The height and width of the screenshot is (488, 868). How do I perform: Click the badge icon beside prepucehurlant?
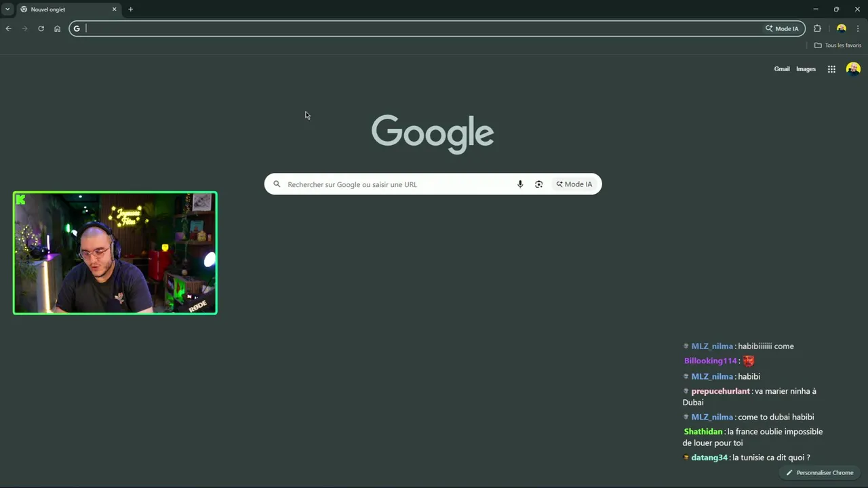[686, 391]
